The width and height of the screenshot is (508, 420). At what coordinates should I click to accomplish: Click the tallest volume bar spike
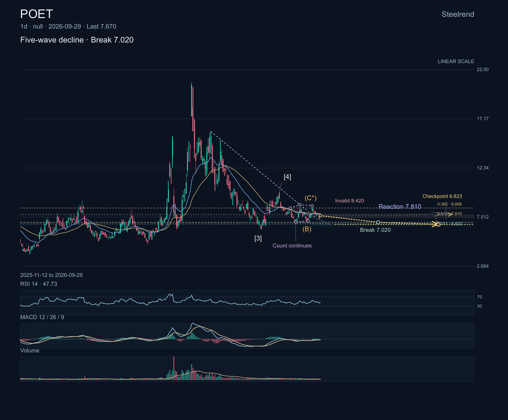(174, 368)
